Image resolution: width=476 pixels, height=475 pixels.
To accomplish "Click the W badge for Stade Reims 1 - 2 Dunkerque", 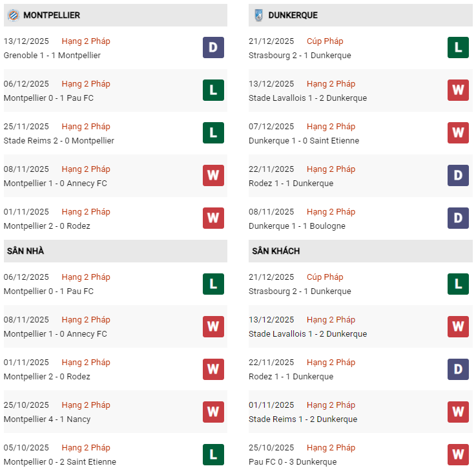I will pyautogui.click(x=458, y=412).
